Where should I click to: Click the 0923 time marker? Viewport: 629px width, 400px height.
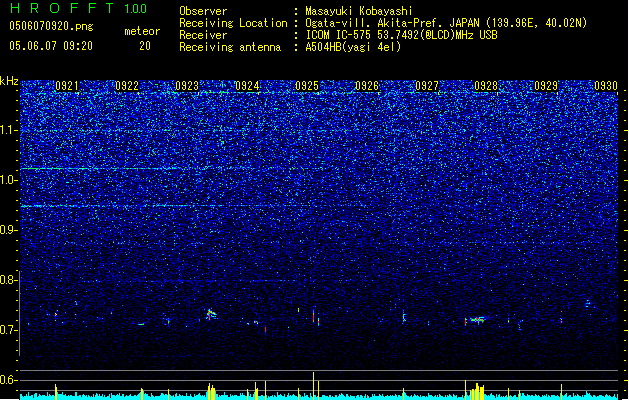pos(187,86)
